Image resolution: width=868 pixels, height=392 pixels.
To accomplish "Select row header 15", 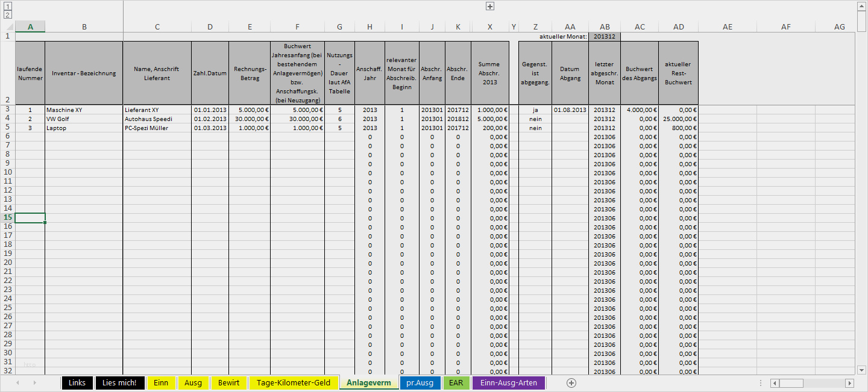I will 7,217.
